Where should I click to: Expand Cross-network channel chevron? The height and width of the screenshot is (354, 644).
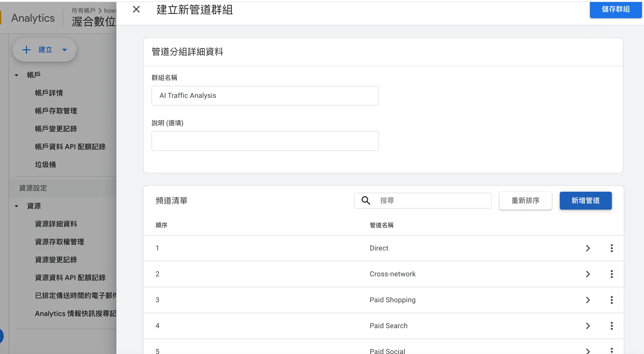point(588,274)
